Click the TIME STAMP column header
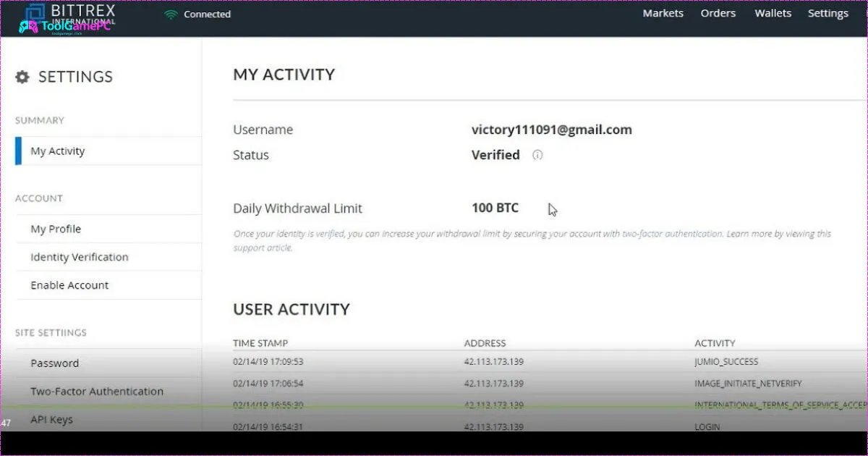Screen dimensions: 868x456 [x=260, y=343]
